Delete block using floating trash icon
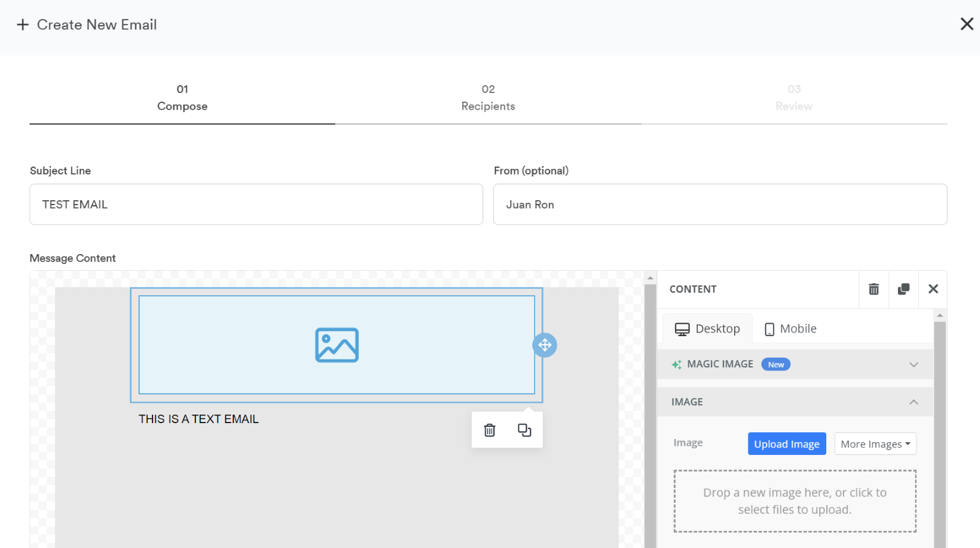The image size is (980, 548). [489, 430]
